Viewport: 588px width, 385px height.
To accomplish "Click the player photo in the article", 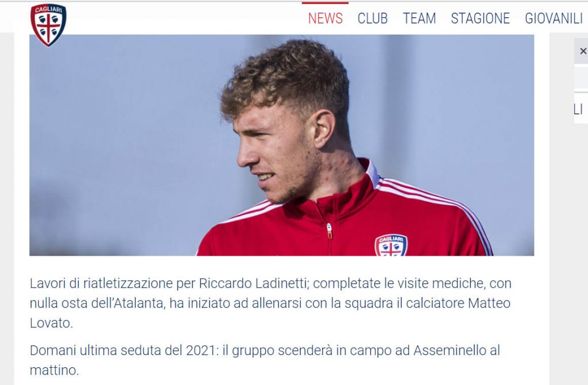I will (x=281, y=145).
